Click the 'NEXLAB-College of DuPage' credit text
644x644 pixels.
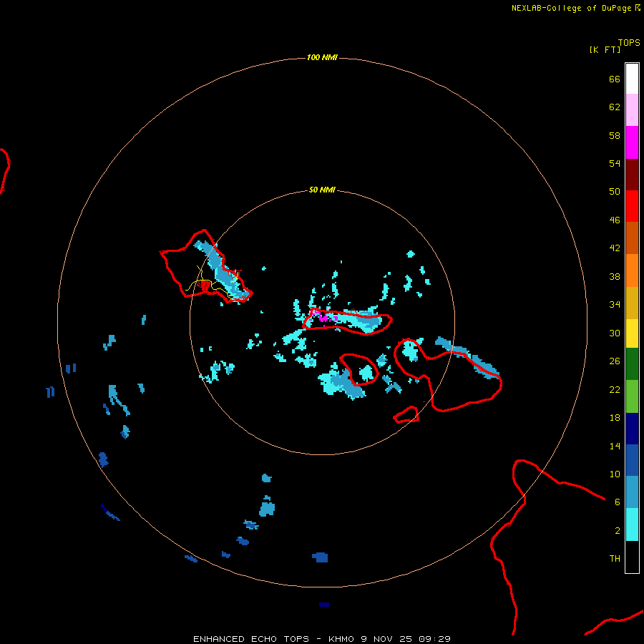coord(571,8)
